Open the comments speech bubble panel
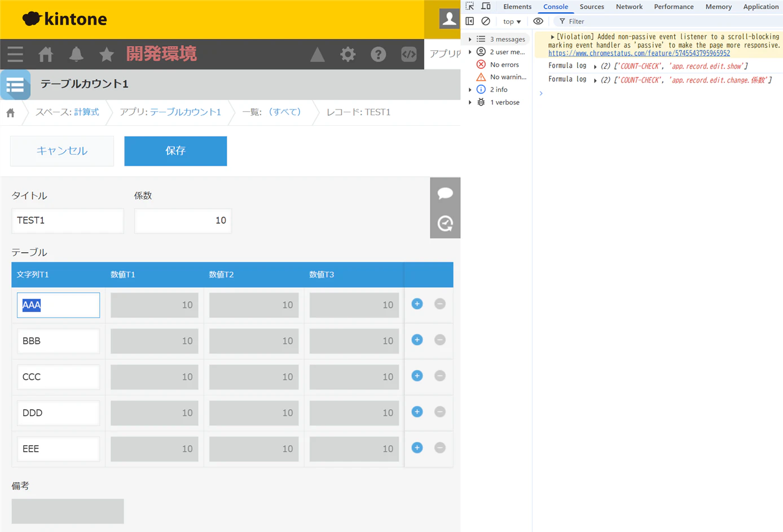The height and width of the screenshot is (532, 783). [445, 194]
